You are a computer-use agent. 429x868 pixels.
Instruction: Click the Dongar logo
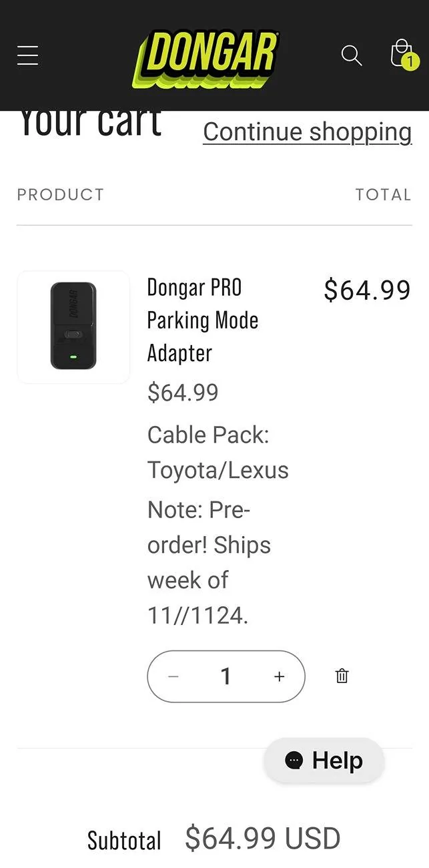pyautogui.click(x=207, y=57)
